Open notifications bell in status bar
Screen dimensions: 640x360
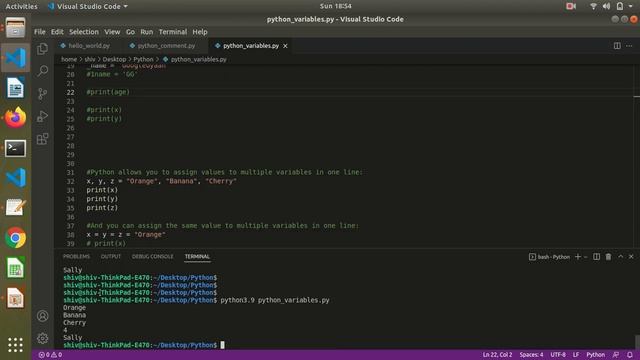click(x=630, y=355)
